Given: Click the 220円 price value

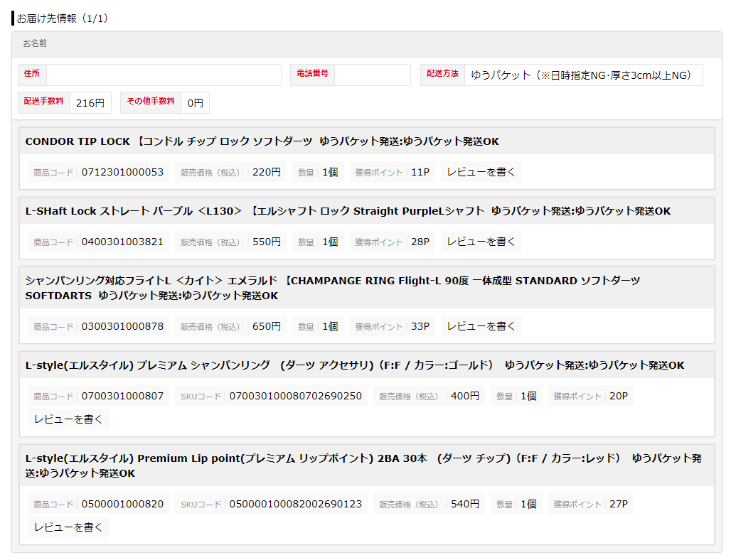Looking at the screenshot, I should (267, 172).
